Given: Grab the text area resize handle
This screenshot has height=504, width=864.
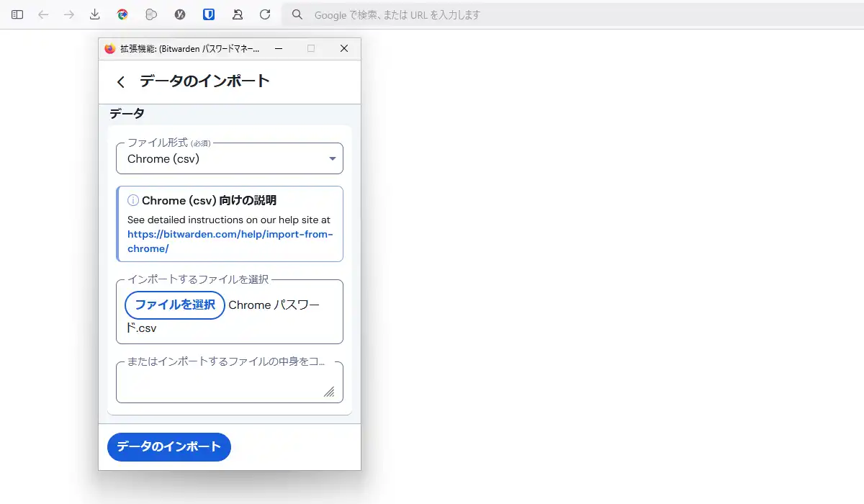Looking at the screenshot, I should pos(329,392).
